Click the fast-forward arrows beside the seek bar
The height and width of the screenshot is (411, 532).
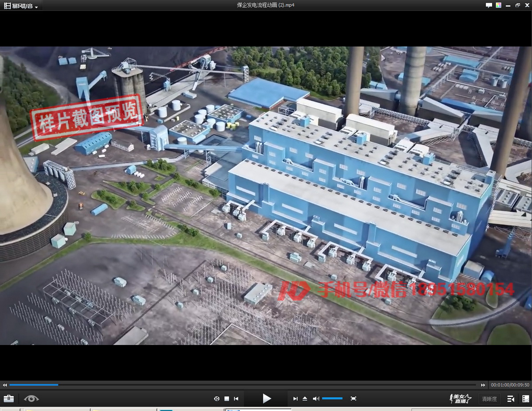(483, 385)
